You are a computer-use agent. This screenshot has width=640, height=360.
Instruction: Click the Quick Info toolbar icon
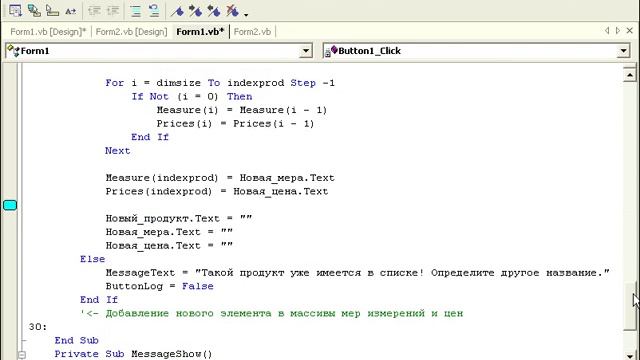[x=52, y=11]
